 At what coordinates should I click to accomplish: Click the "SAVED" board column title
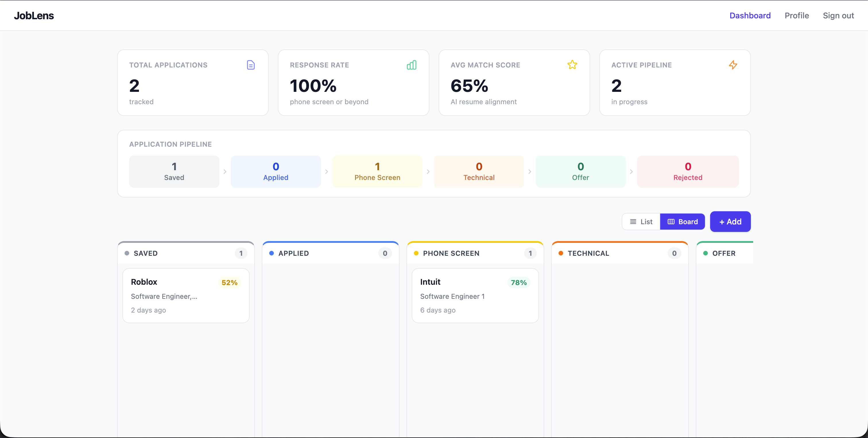(x=146, y=253)
